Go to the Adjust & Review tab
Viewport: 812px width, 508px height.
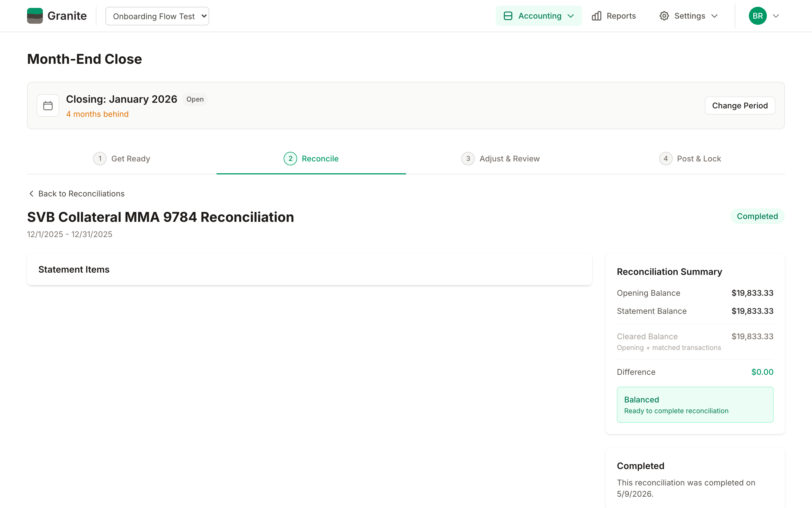[x=501, y=159]
